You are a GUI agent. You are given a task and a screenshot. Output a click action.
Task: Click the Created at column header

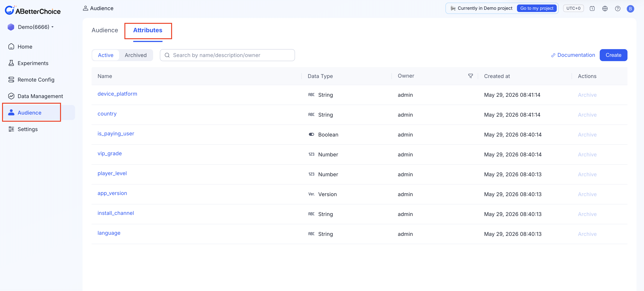497,76
